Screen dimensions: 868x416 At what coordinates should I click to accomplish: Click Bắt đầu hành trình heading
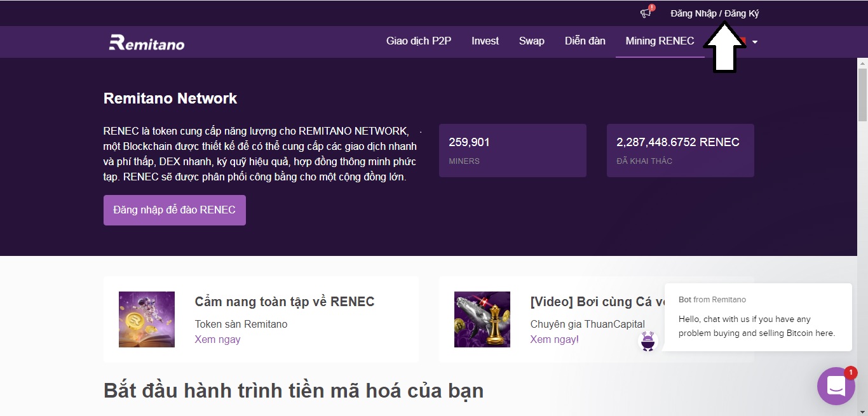pyautogui.click(x=294, y=391)
